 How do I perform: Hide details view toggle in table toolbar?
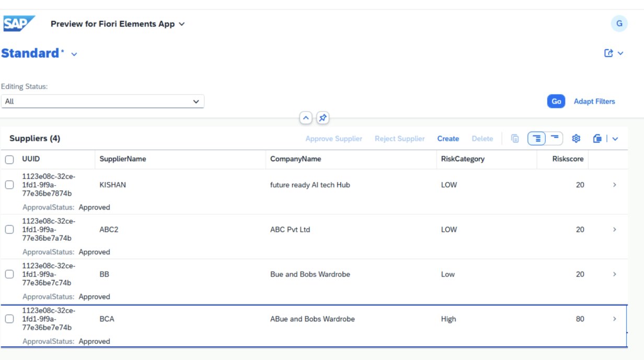tap(554, 139)
